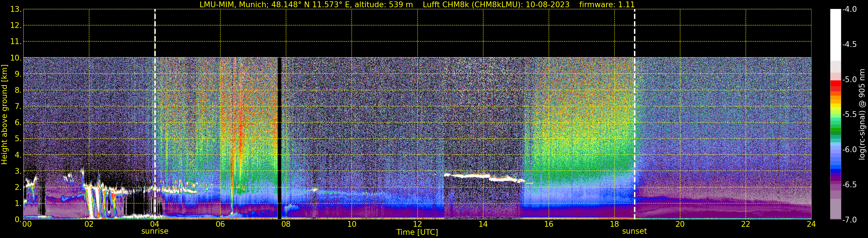Click the 'Height above ground [km]' axis title
This screenshot has height=238, width=868.
pyautogui.click(x=4, y=115)
